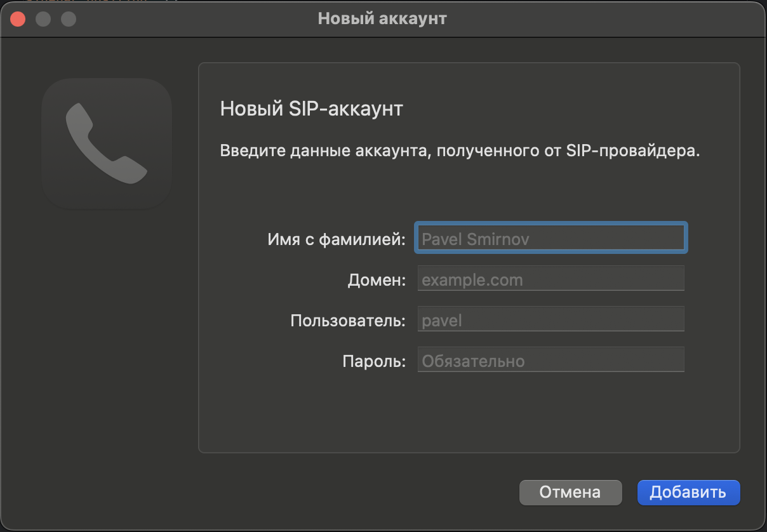Click the greyed-out minimize window button
This screenshot has height=532, width=767.
click(x=43, y=19)
